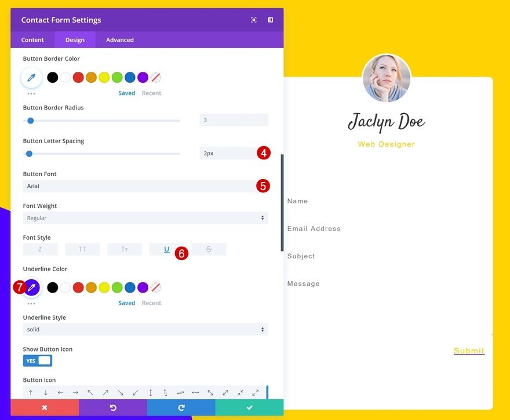Click the Button Border Radius slider handle
This screenshot has width=510, height=420.
pyautogui.click(x=31, y=120)
